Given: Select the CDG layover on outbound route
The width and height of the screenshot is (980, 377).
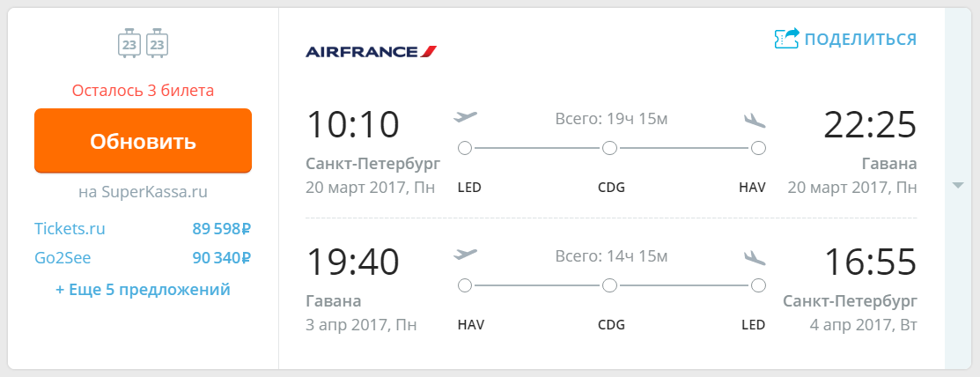Looking at the screenshot, I should tap(609, 148).
